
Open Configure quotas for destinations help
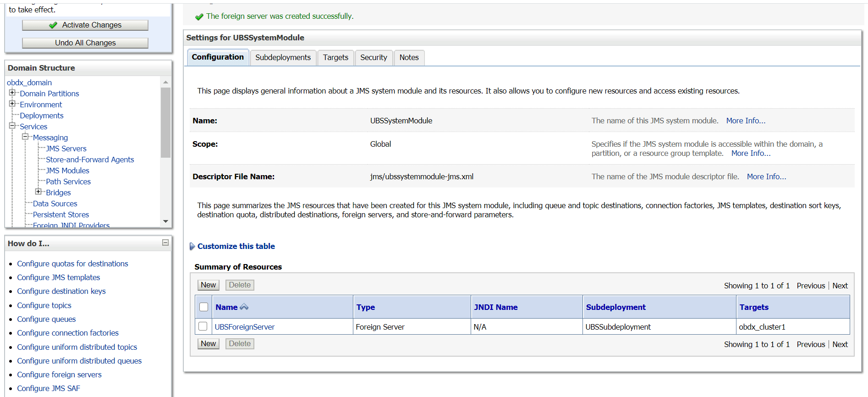coord(72,264)
